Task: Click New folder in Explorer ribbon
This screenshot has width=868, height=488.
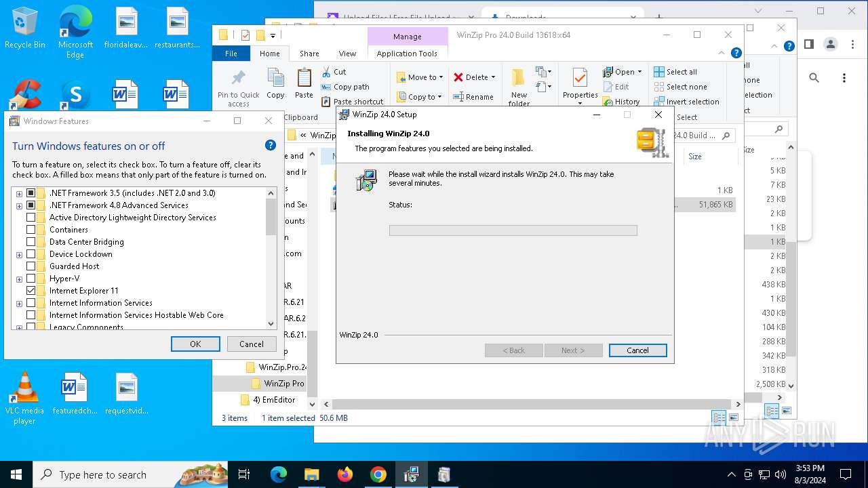Action: [x=519, y=87]
